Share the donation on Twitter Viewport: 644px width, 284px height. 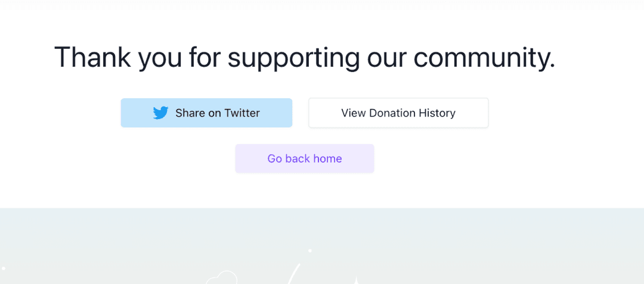click(x=206, y=113)
